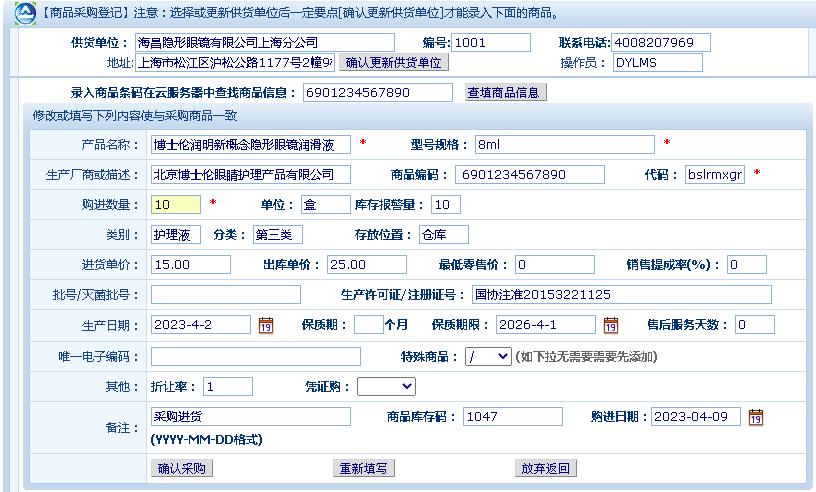Click 放弃返回 button
The width and height of the screenshot is (816, 492).
pyautogui.click(x=545, y=469)
